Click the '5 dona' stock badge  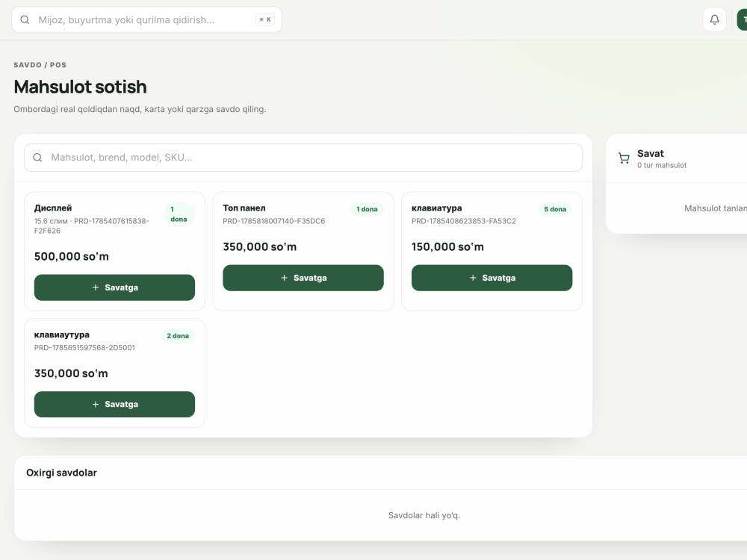point(555,209)
